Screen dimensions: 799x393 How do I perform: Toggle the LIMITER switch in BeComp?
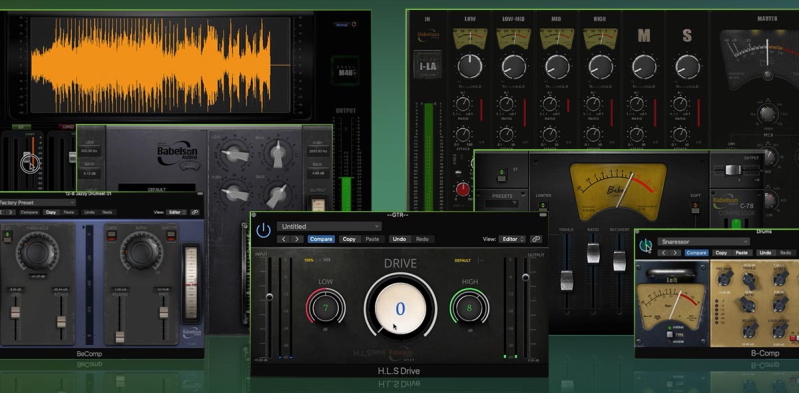click(112, 237)
